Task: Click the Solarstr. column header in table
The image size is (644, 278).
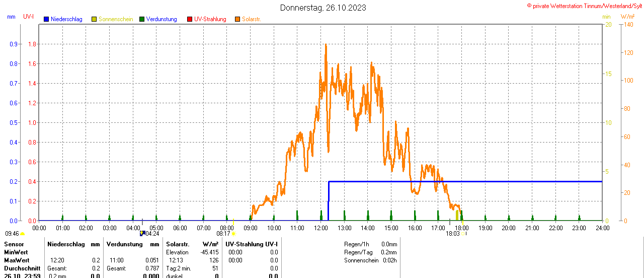Action: click(x=178, y=244)
